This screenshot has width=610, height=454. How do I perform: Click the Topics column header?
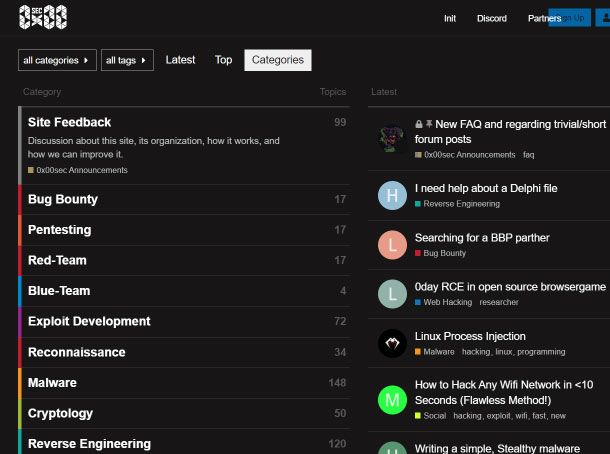tap(333, 92)
